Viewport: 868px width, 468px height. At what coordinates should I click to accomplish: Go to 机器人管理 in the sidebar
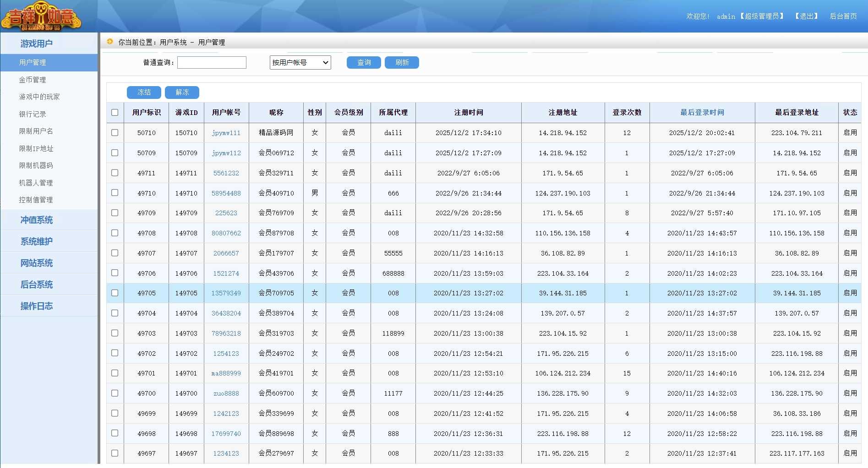coord(36,183)
